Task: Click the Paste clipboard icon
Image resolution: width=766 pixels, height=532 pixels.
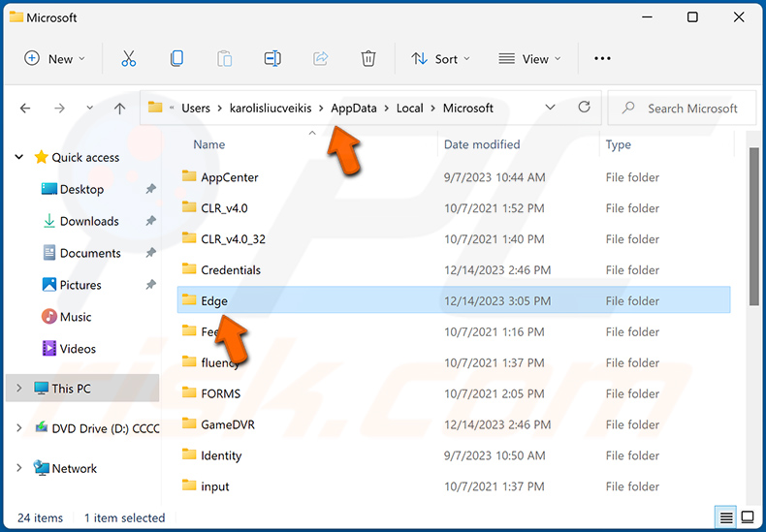Action: pyautogui.click(x=224, y=58)
